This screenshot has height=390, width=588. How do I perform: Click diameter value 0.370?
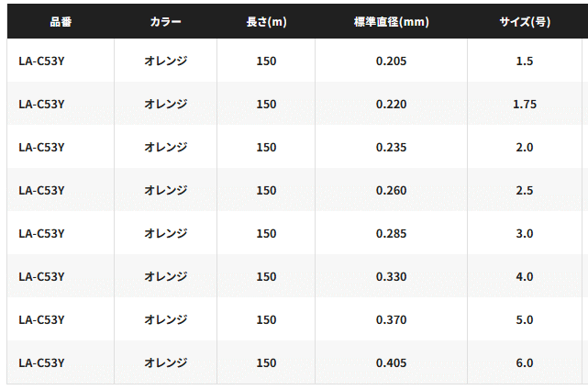(x=391, y=320)
